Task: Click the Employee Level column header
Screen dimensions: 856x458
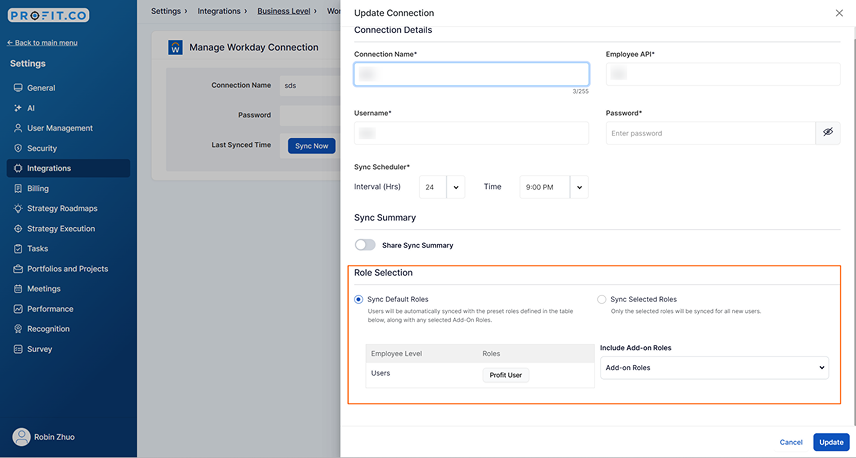Action: [x=396, y=354]
